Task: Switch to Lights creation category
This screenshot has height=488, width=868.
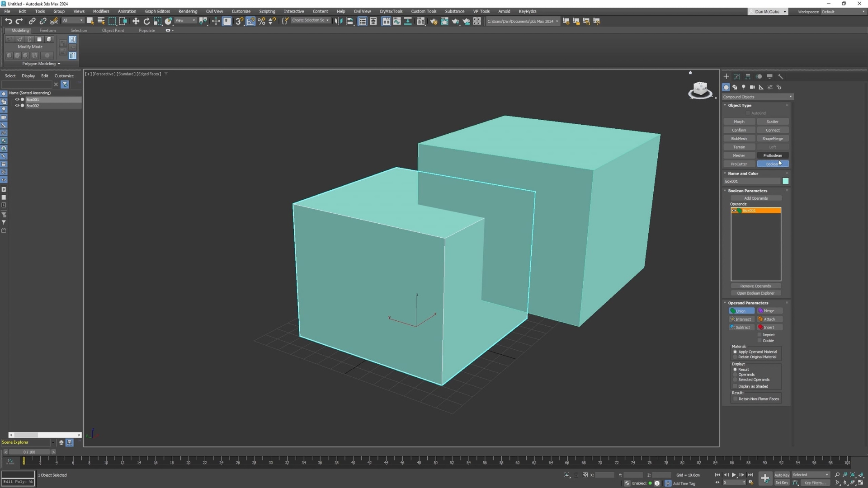Action: 743,87
